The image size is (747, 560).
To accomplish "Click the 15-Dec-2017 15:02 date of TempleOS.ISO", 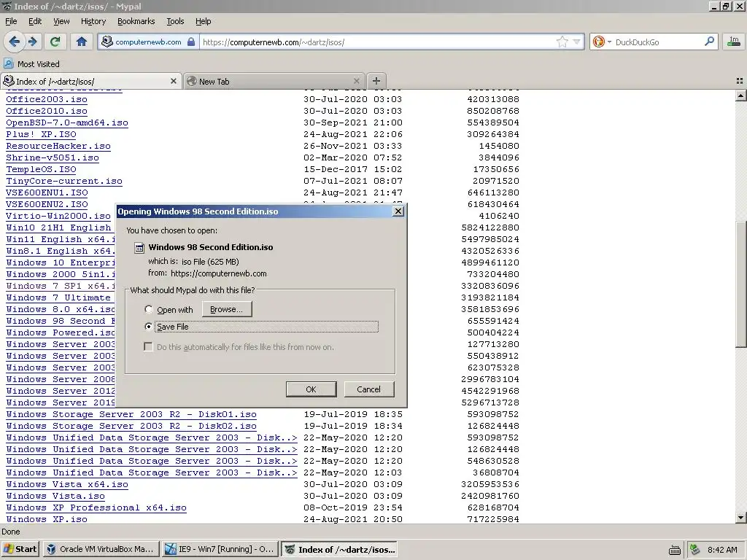I will (353, 169).
